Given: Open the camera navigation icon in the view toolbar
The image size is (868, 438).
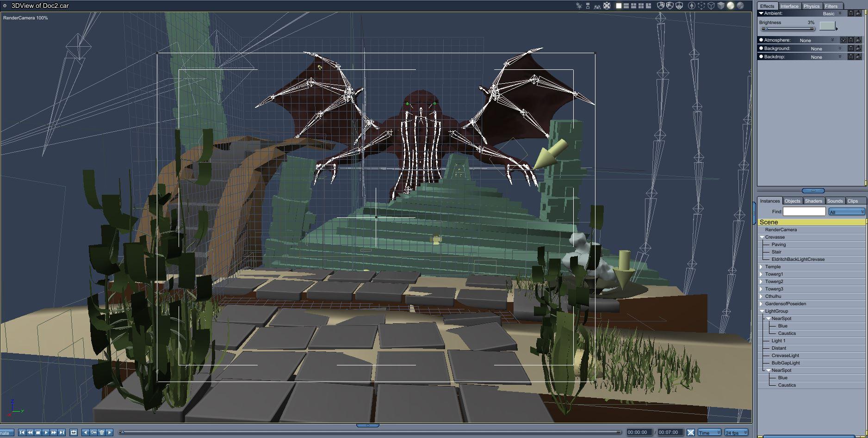Looking at the screenshot, I should (579, 6).
